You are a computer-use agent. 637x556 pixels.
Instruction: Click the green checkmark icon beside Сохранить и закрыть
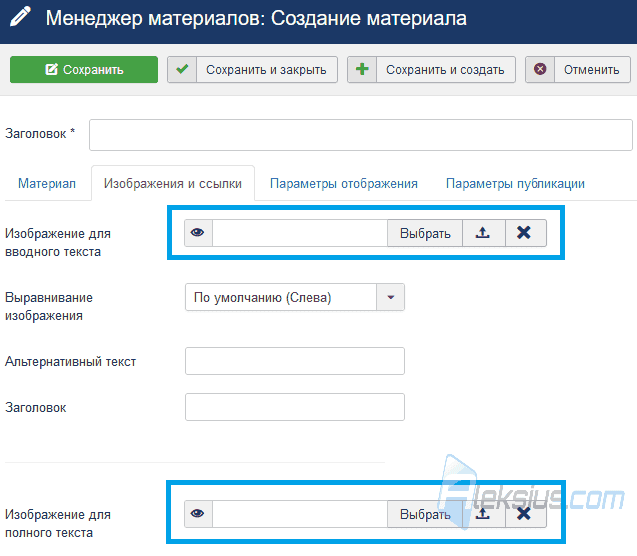click(x=182, y=69)
